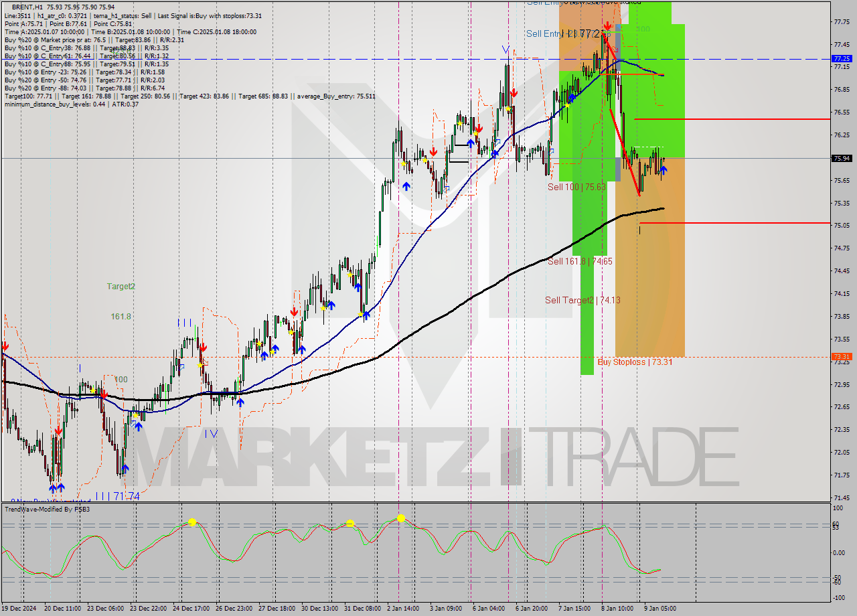Click the 'Sell 100 | 75.63' label

pos(576,187)
